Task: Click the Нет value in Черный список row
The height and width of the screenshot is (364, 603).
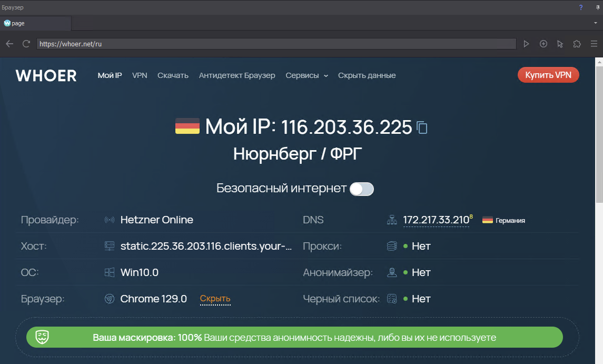Action: point(421,299)
